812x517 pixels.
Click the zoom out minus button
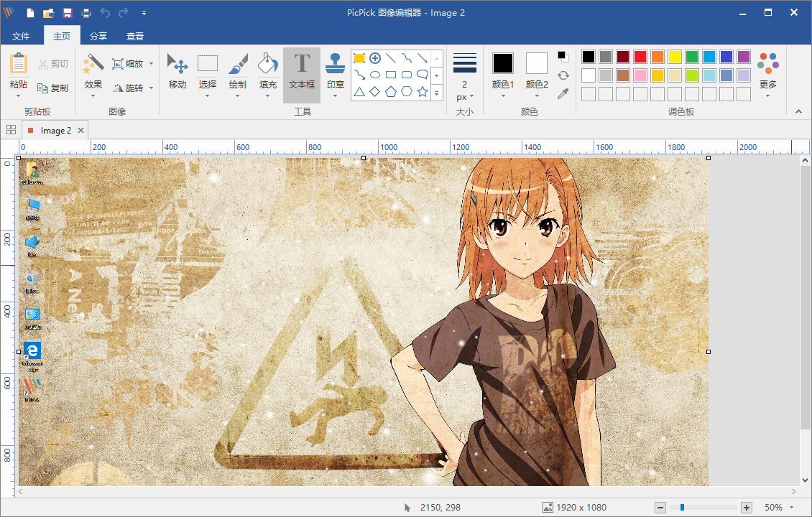[x=660, y=508]
